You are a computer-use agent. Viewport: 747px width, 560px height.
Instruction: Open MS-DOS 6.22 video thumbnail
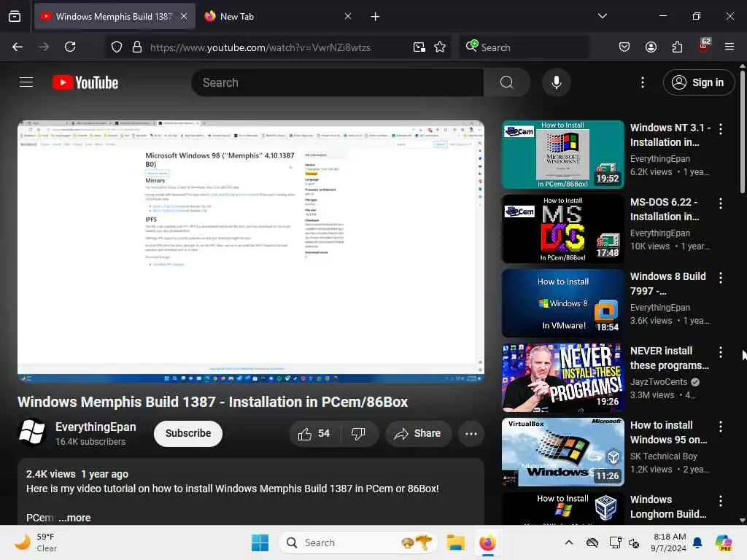[562, 228]
